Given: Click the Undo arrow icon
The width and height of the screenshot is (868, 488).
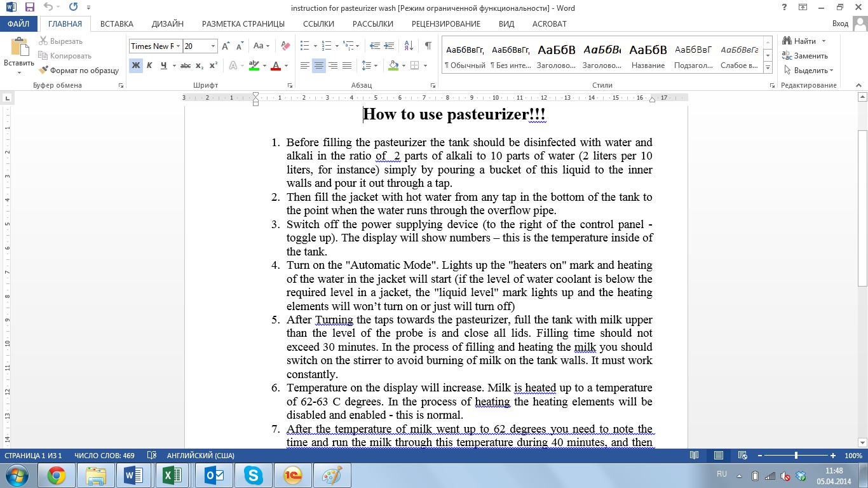Looking at the screenshot, I should point(48,8).
